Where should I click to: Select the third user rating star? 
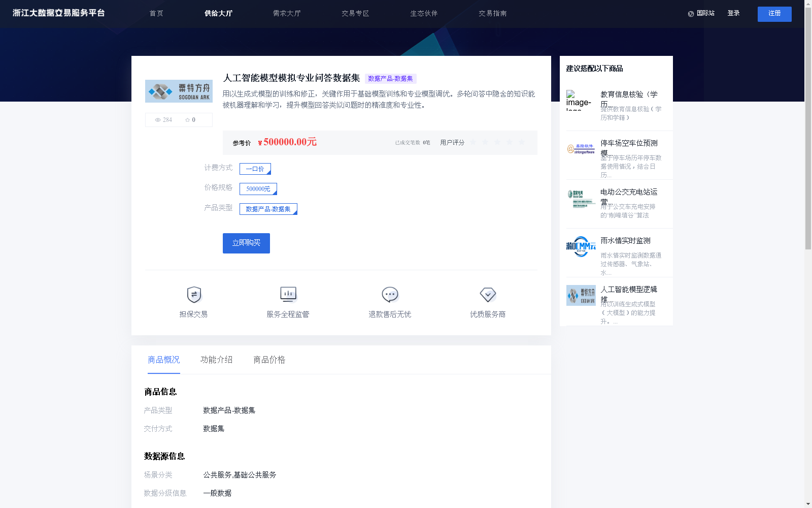tap(497, 142)
